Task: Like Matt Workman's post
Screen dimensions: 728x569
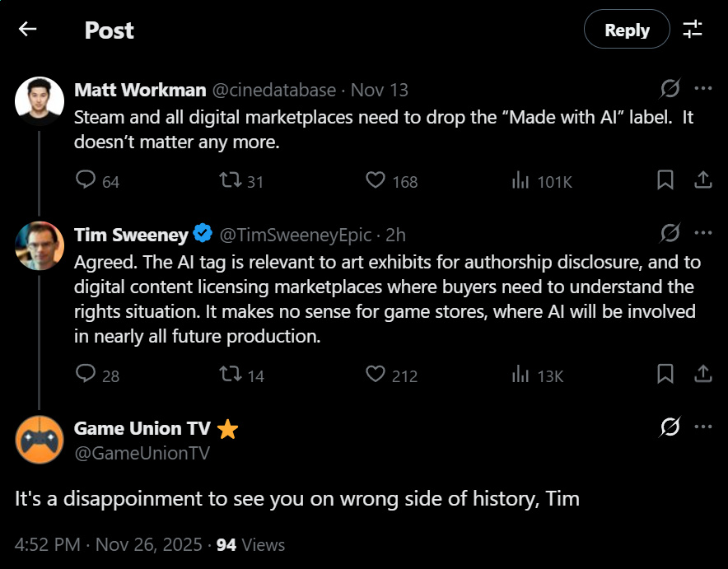Action: point(376,180)
